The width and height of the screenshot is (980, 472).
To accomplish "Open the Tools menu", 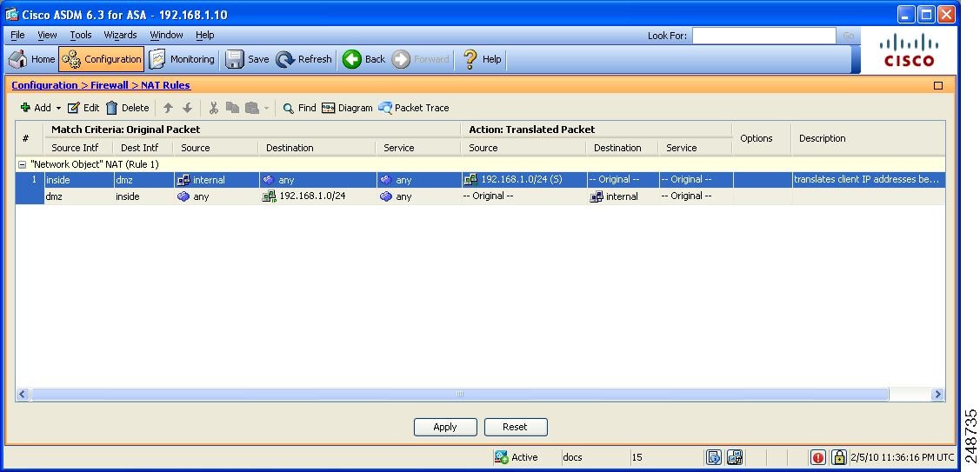I will tap(81, 35).
